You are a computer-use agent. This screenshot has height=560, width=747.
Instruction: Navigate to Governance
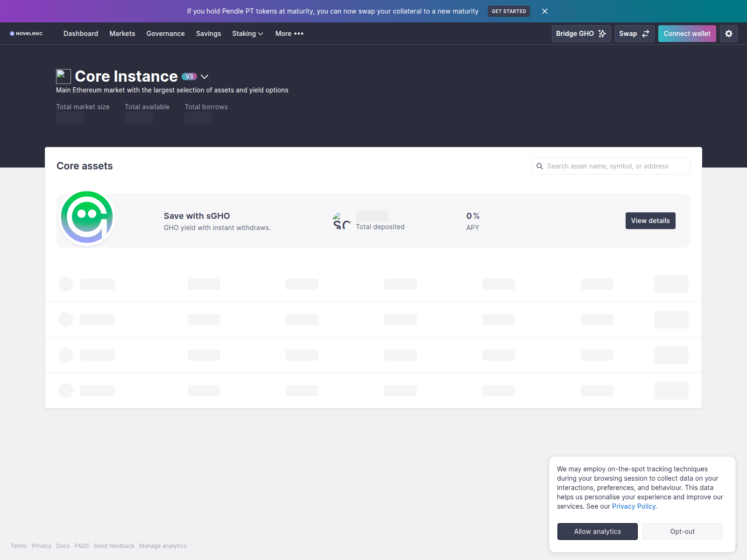click(x=166, y=34)
